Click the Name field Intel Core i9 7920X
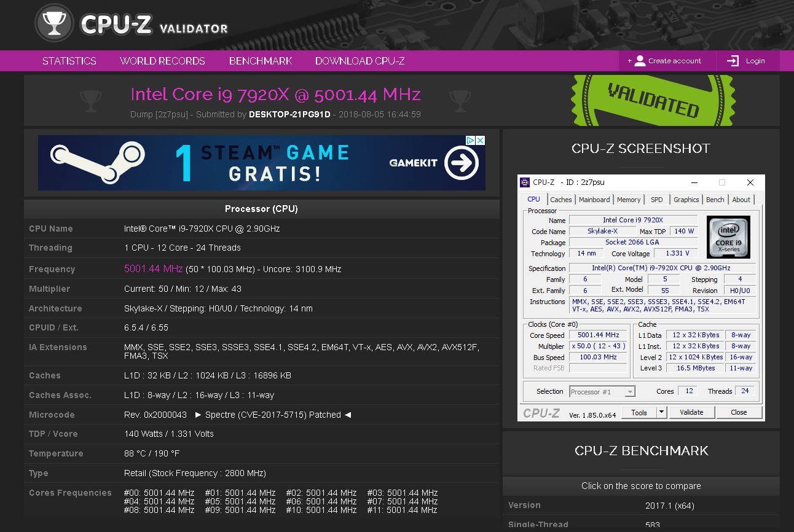Screen dimensions: 794x532 tap(633, 220)
